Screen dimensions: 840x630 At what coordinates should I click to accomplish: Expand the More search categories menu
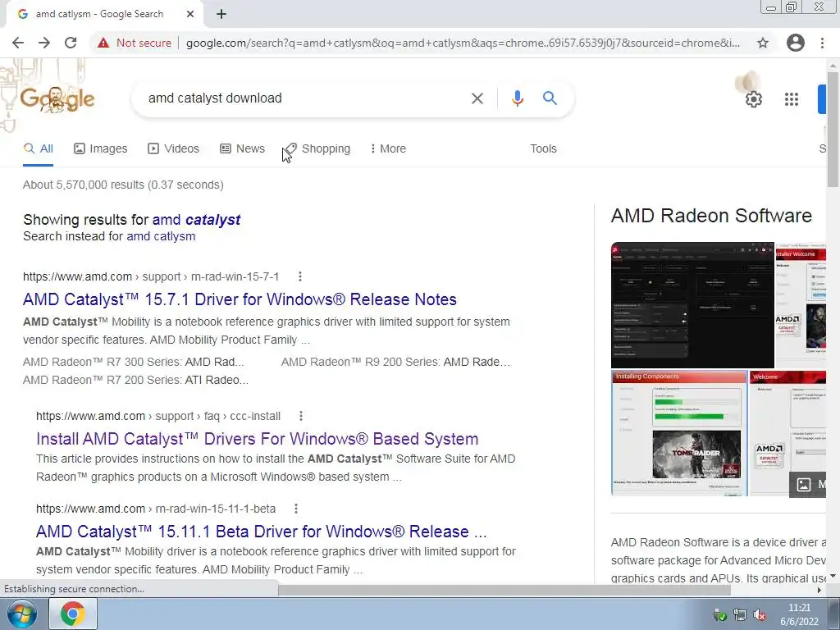click(x=388, y=149)
